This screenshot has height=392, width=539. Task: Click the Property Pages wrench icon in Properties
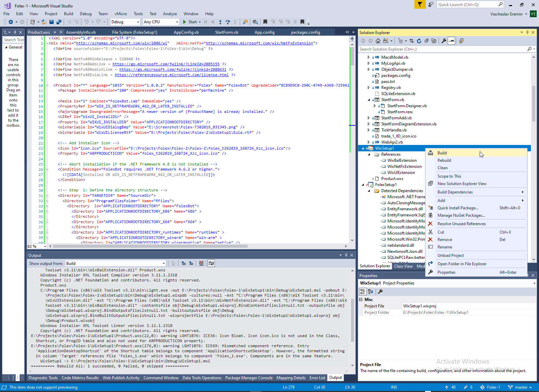[380, 292]
